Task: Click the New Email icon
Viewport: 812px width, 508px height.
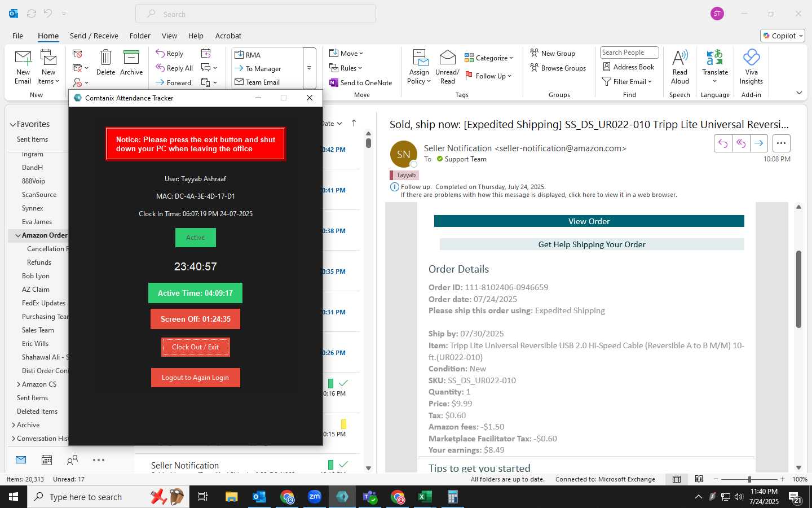Action: point(23,67)
